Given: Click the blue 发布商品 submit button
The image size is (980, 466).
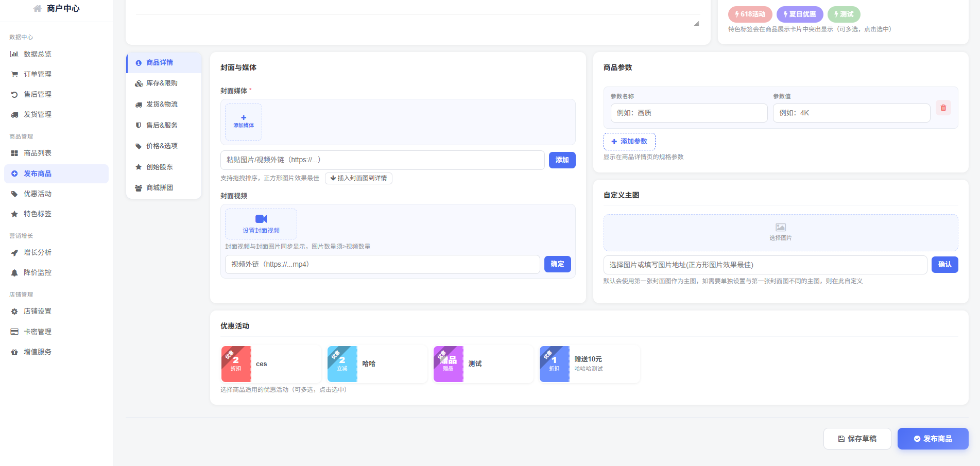Looking at the screenshot, I should click(933, 439).
